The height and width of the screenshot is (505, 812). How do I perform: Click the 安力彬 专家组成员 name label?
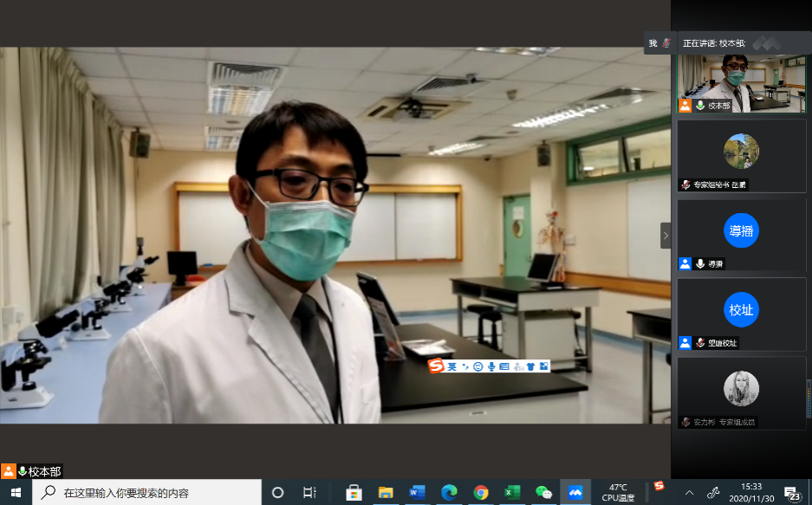click(x=724, y=422)
